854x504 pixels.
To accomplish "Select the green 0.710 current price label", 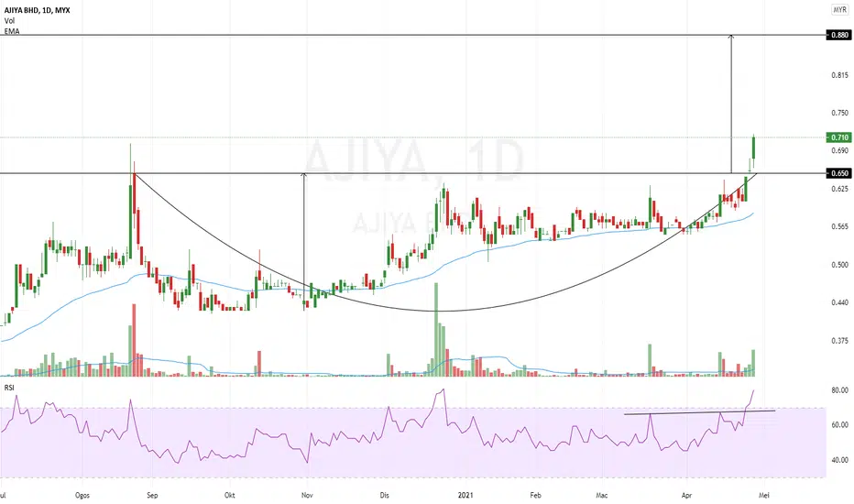I will point(838,137).
